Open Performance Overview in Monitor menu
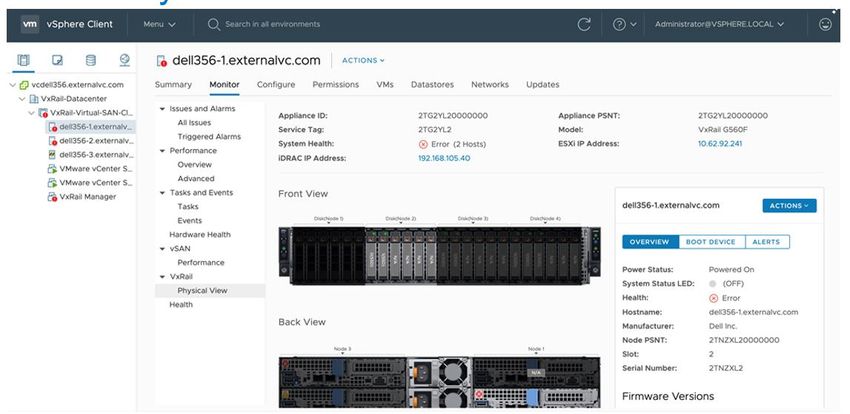The width and height of the screenshot is (850, 414). [195, 165]
